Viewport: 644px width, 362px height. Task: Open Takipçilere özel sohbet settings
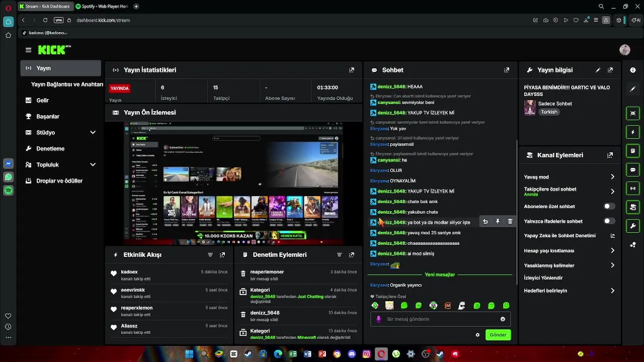pos(570,192)
